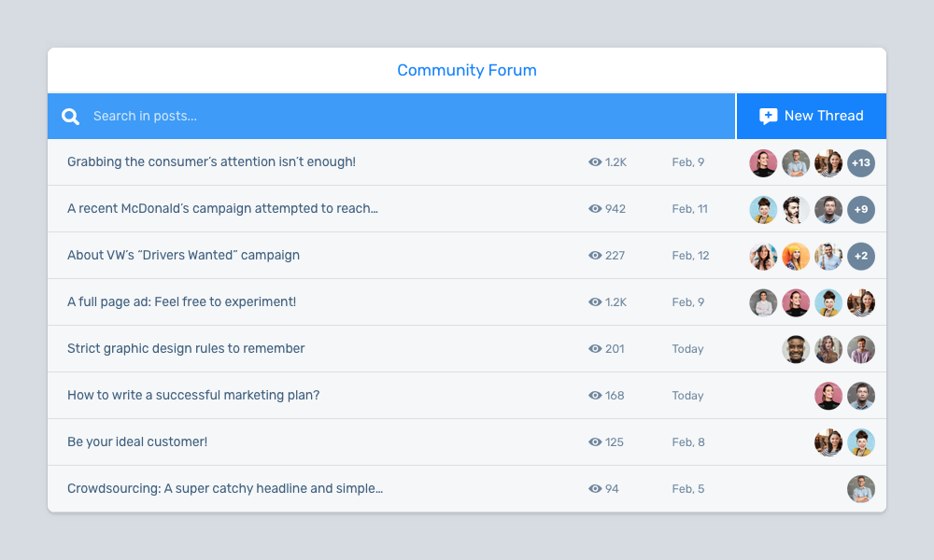Screen dimensions: 934x560
Task: Click the search magnifier icon
Action: click(x=70, y=117)
